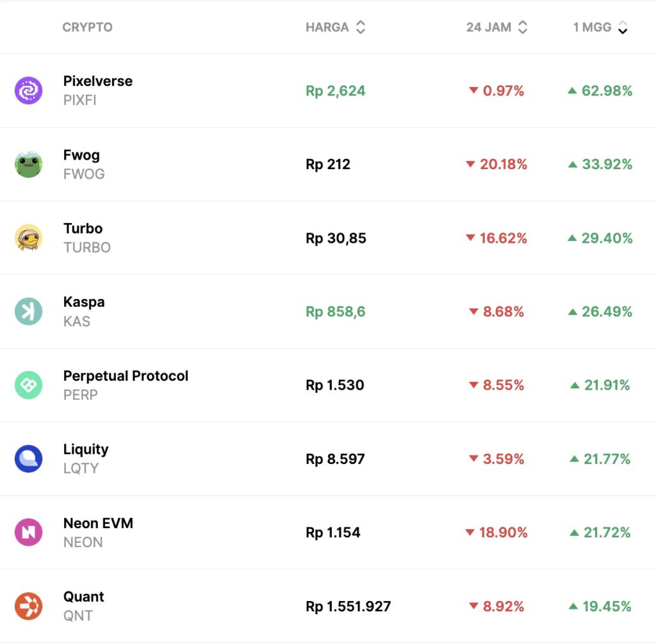The width and height of the screenshot is (656, 644).
Task: Open the Perpetual Protocol name link
Action: pos(126,376)
